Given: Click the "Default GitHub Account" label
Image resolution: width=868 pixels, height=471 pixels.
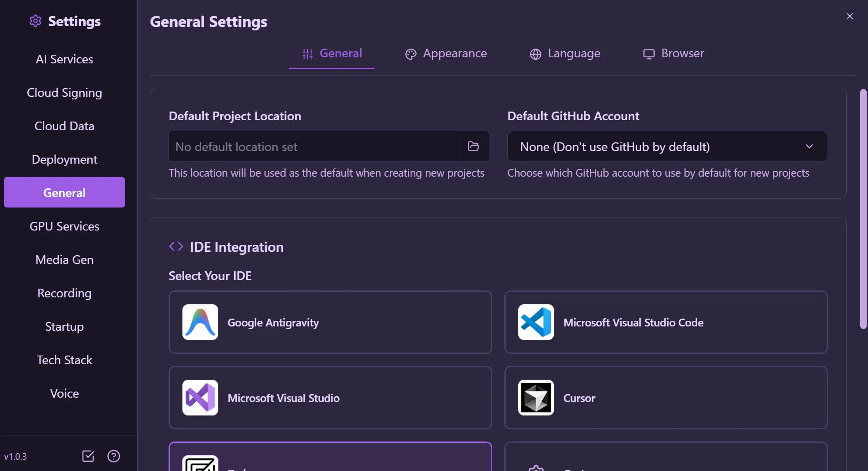Looking at the screenshot, I should coord(573,116).
